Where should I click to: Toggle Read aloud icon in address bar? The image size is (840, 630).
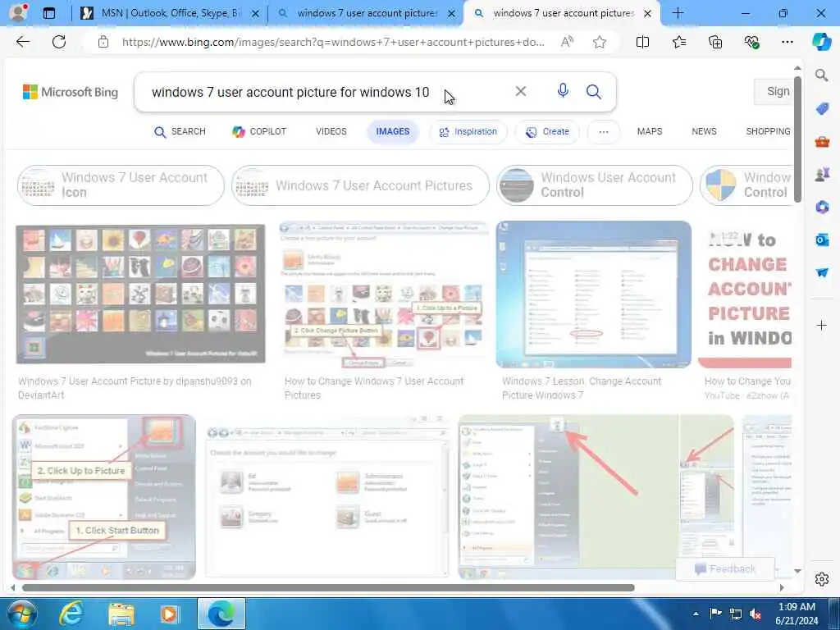click(567, 42)
